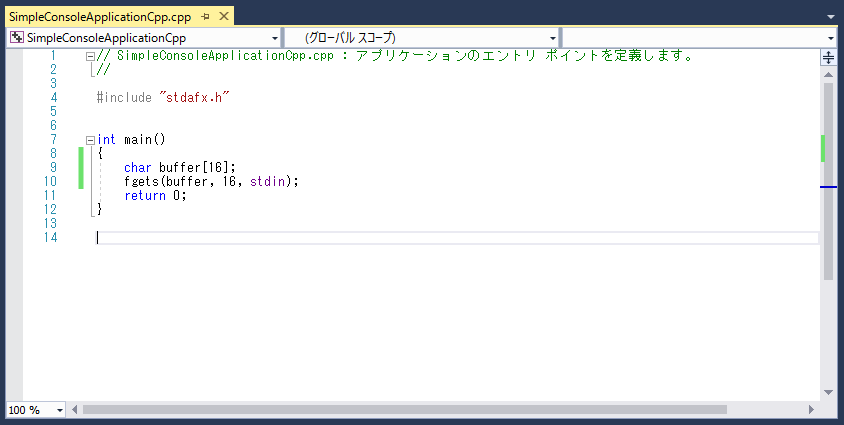The width and height of the screenshot is (844, 425).
Task: Click the project icon beside SimpleConsoleApplicationCpp
Action: pos(17,38)
